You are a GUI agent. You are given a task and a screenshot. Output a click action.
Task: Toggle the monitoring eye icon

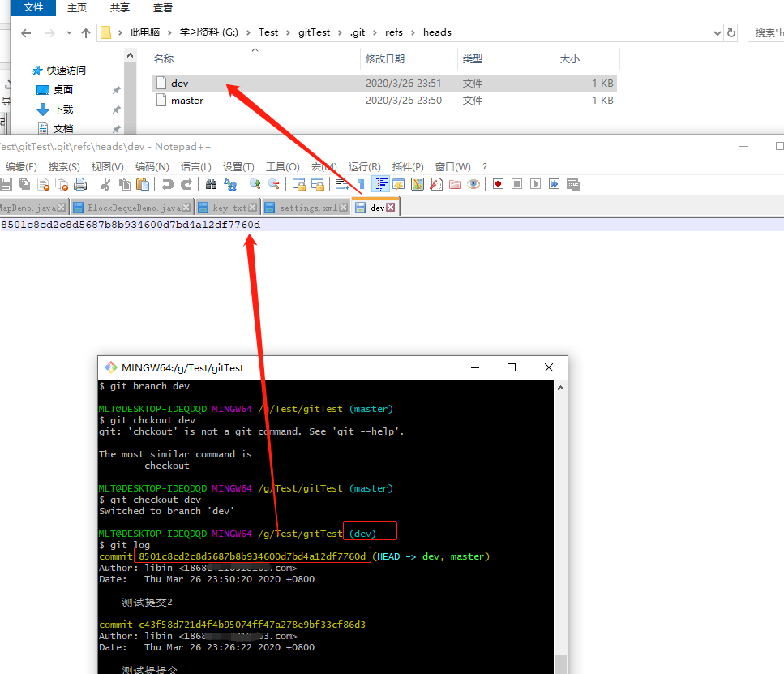[473, 184]
